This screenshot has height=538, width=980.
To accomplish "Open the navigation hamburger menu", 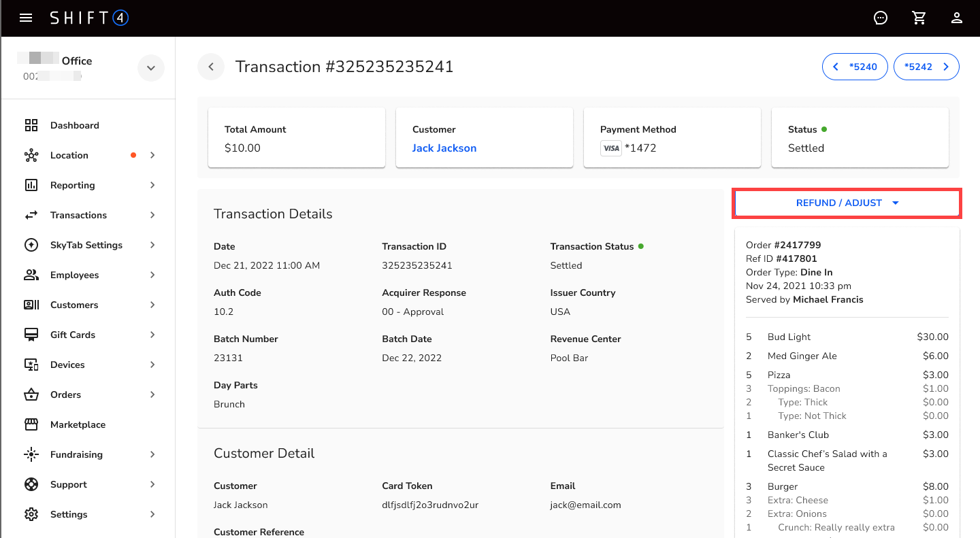I will tap(26, 18).
